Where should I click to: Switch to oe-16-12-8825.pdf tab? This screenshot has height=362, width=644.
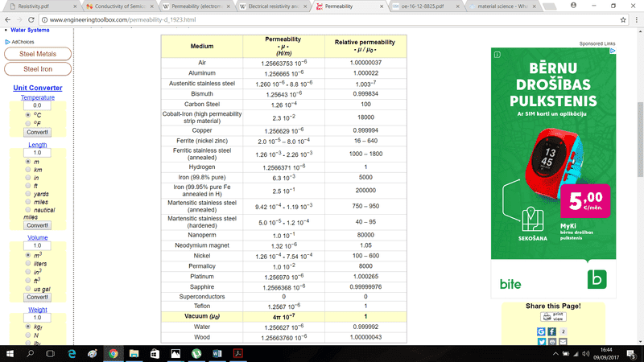(426, 6)
